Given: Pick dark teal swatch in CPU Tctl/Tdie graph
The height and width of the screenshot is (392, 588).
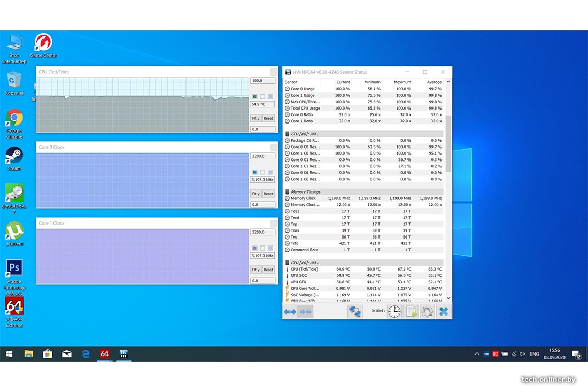Looking at the screenshot, I should pyautogui.click(x=254, y=96).
